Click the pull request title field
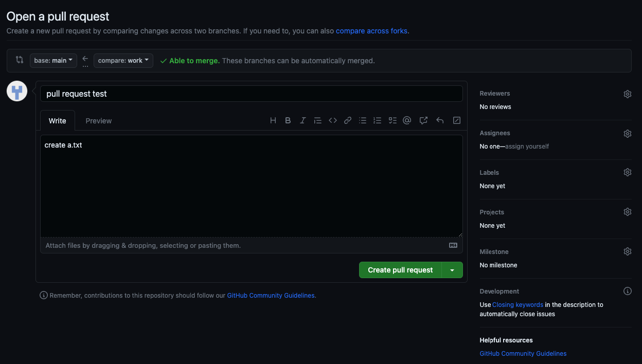 coord(252,94)
